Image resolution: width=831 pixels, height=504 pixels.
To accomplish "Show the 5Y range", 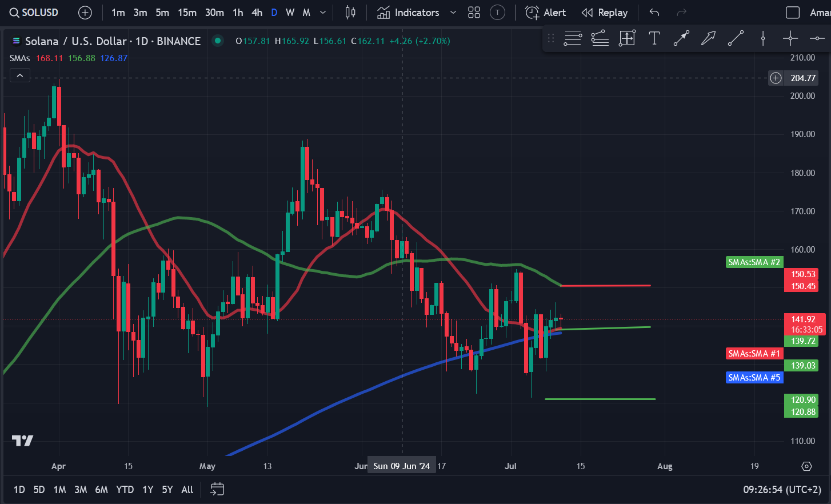I will pos(167,490).
